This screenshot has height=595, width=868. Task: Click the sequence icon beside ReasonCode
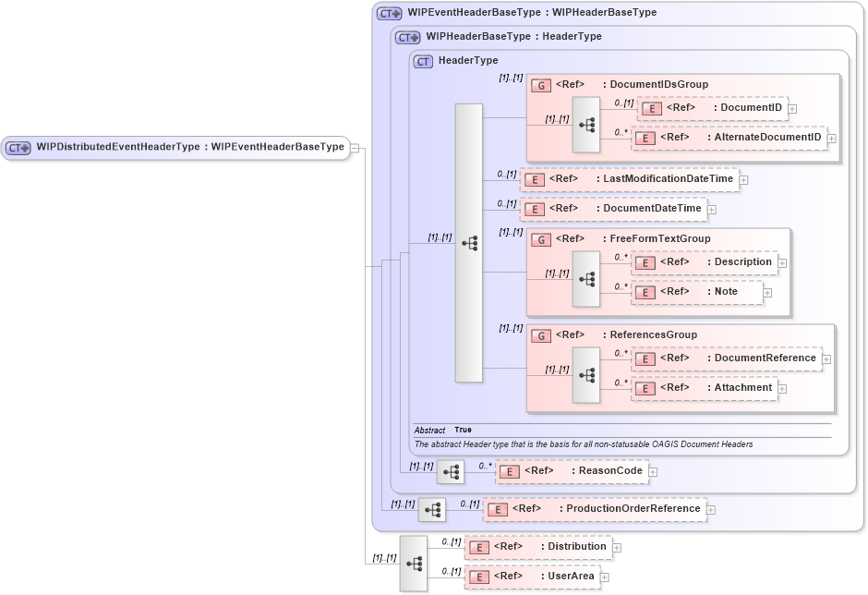click(450, 471)
